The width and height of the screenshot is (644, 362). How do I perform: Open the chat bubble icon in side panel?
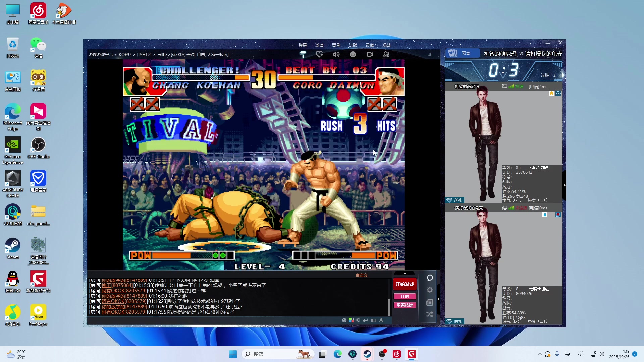(x=430, y=278)
